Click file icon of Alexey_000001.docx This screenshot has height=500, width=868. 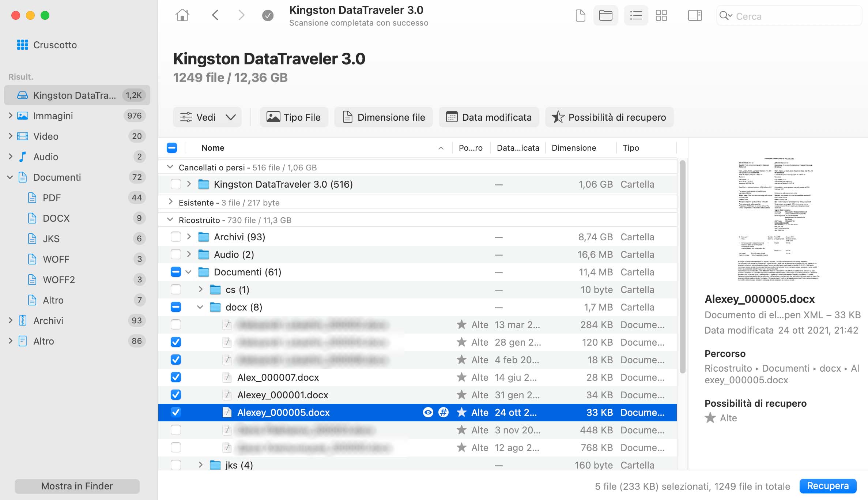click(x=227, y=395)
